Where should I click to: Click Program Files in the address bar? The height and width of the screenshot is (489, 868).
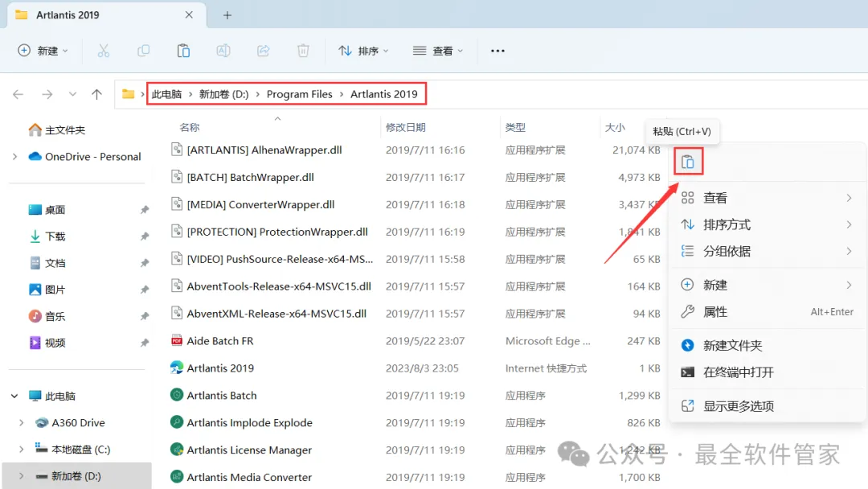tap(300, 94)
